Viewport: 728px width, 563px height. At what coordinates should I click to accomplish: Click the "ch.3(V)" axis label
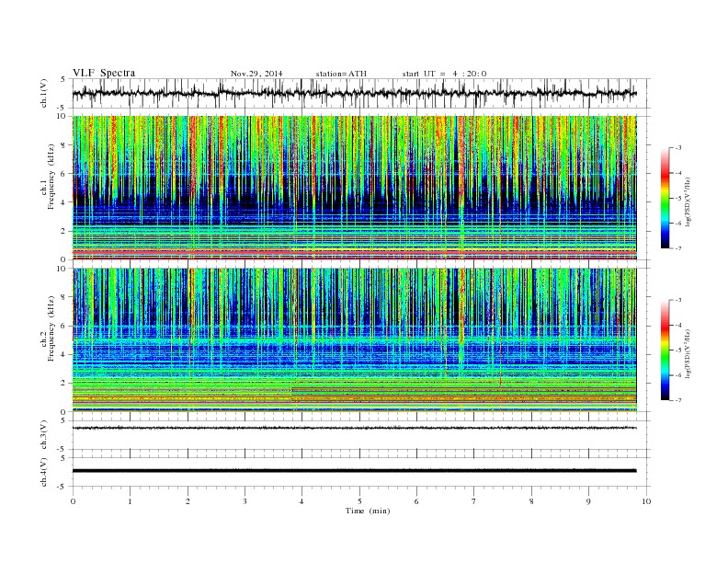point(44,435)
